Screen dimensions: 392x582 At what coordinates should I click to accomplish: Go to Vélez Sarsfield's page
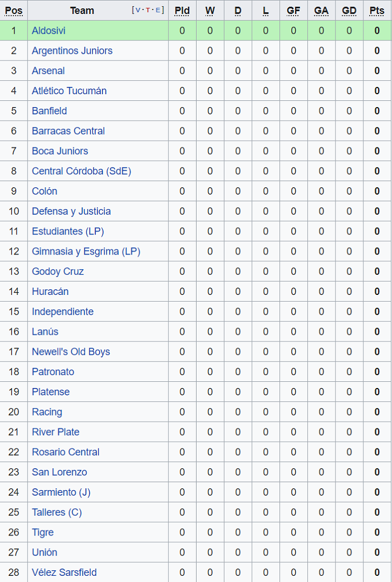click(64, 572)
